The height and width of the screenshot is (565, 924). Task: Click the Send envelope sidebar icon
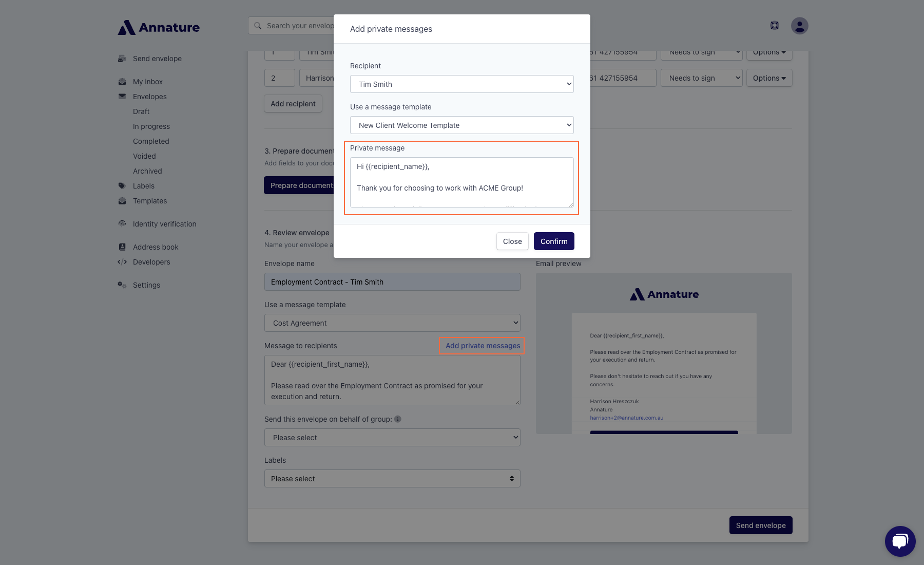(x=122, y=59)
